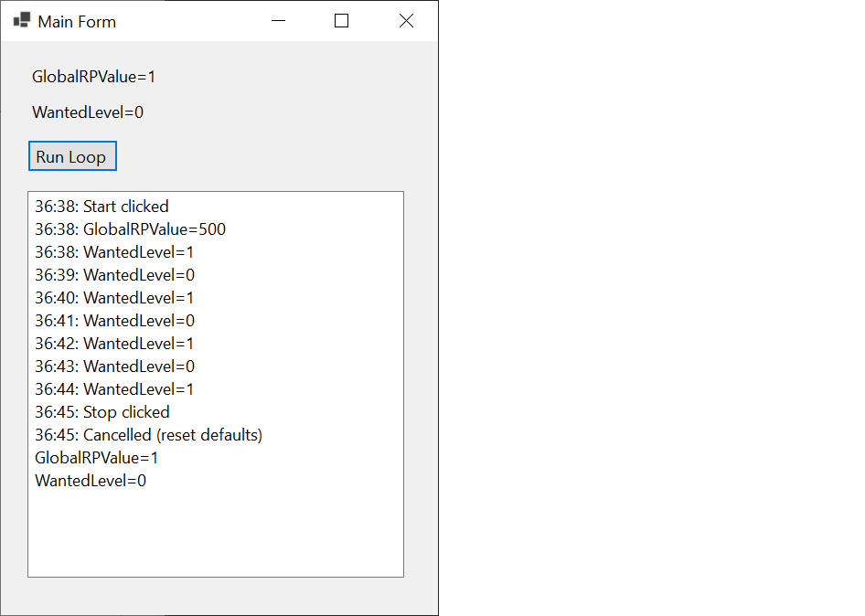Click the GlobalRPValue=1 label
The image size is (865, 616).
[94, 77]
